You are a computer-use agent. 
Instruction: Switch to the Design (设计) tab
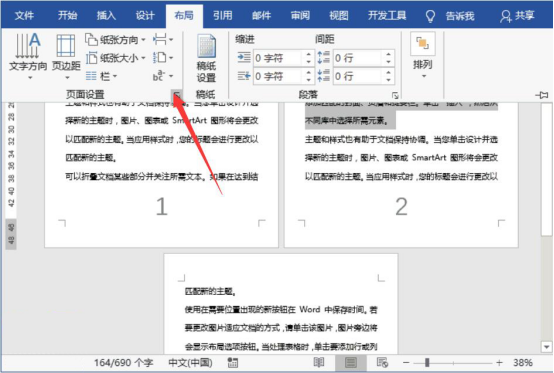(145, 16)
